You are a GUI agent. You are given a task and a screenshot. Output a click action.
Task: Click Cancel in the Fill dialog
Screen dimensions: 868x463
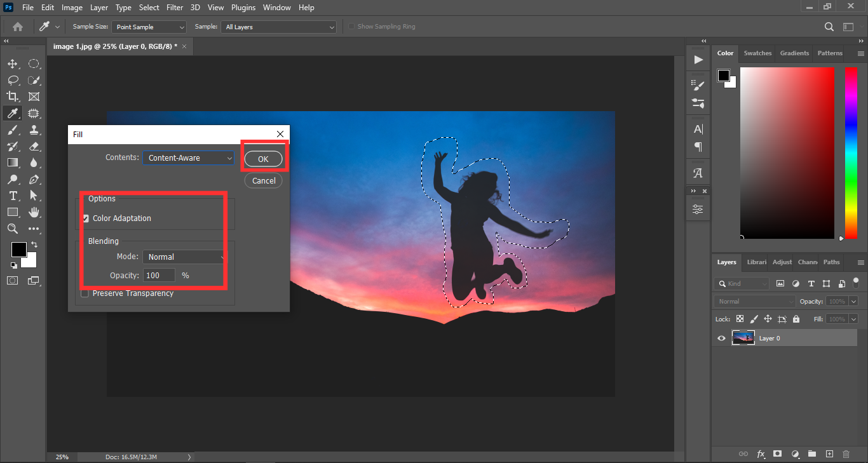264,180
